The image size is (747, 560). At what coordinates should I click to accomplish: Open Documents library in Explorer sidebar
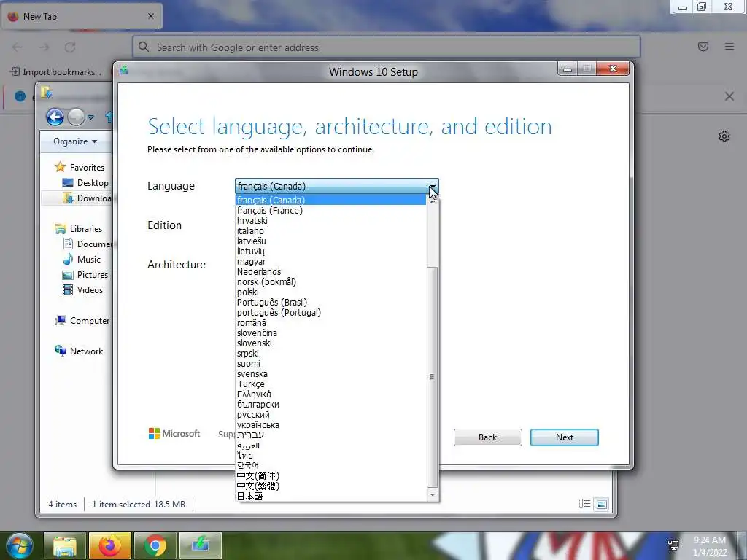coord(88,244)
